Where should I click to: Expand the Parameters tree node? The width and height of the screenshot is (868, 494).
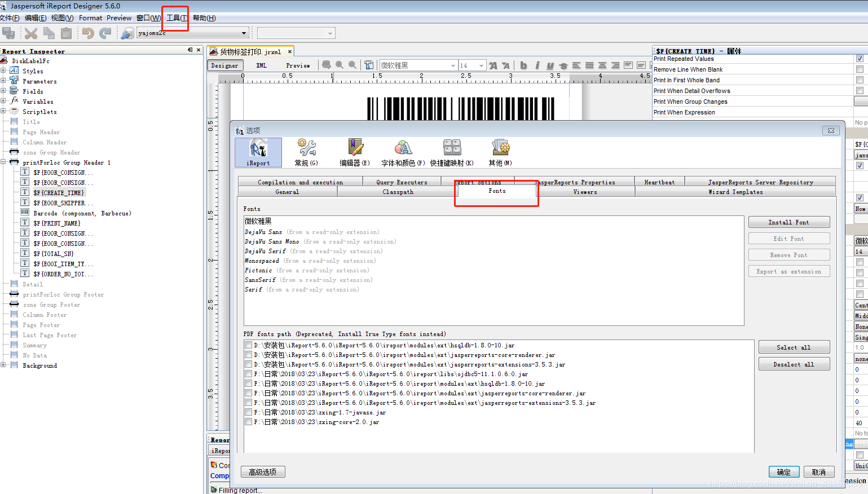(x=3, y=81)
